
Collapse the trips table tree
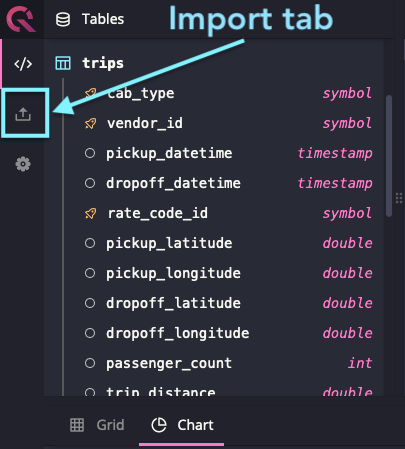pos(103,63)
